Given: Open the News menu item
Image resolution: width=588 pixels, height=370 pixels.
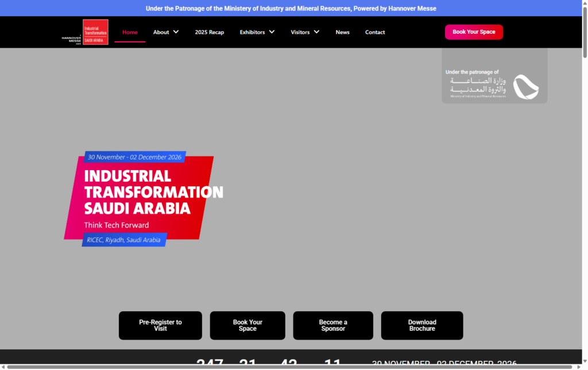Looking at the screenshot, I should pos(342,32).
